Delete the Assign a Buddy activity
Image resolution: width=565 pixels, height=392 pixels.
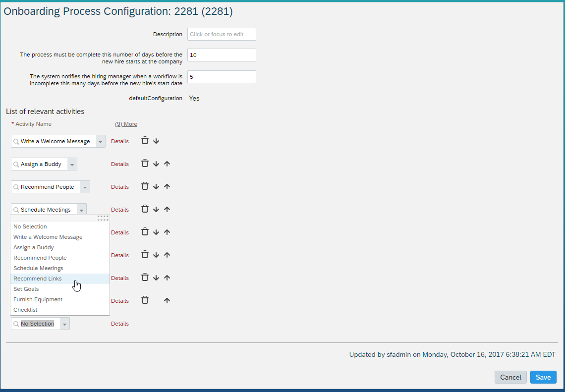pos(145,164)
